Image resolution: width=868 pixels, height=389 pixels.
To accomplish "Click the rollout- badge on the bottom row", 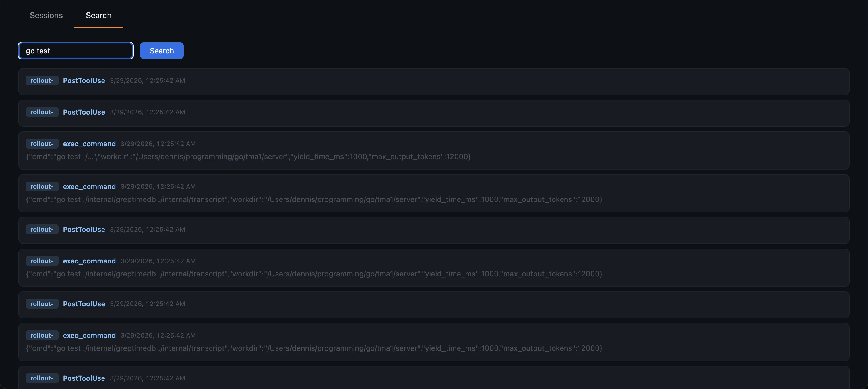I will (x=42, y=378).
